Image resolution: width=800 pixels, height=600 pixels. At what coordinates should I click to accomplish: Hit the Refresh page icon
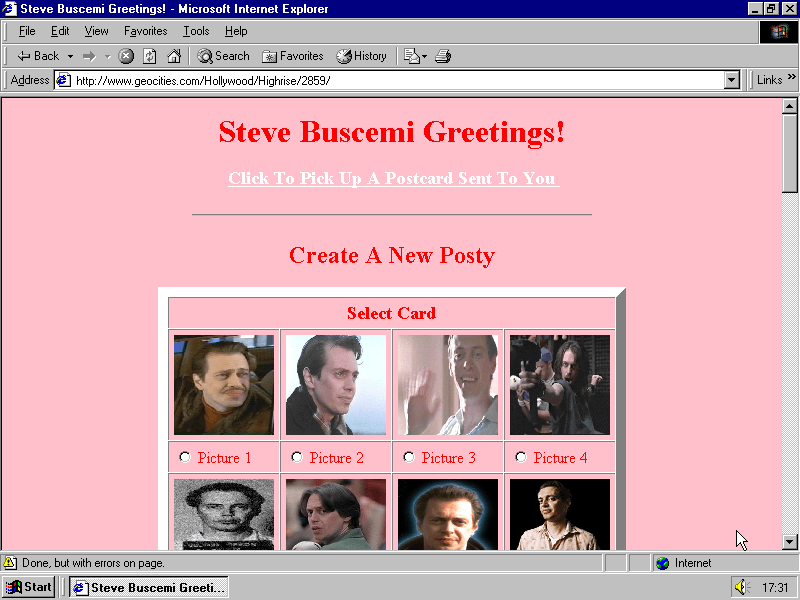(150, 56)
